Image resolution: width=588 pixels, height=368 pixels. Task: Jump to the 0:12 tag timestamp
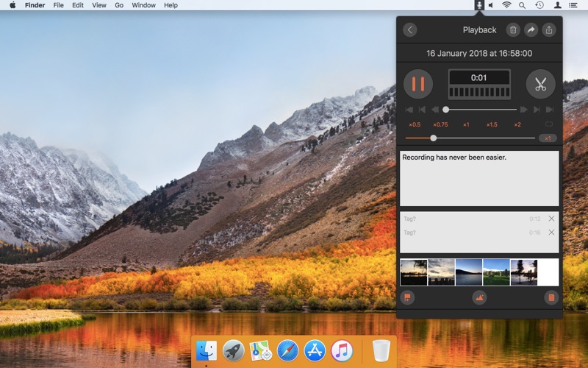535,219
